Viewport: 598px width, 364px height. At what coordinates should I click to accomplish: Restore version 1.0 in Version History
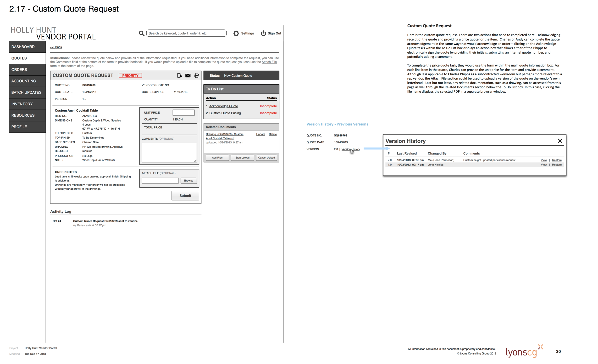pyautogui.click(x=557, y=165)
